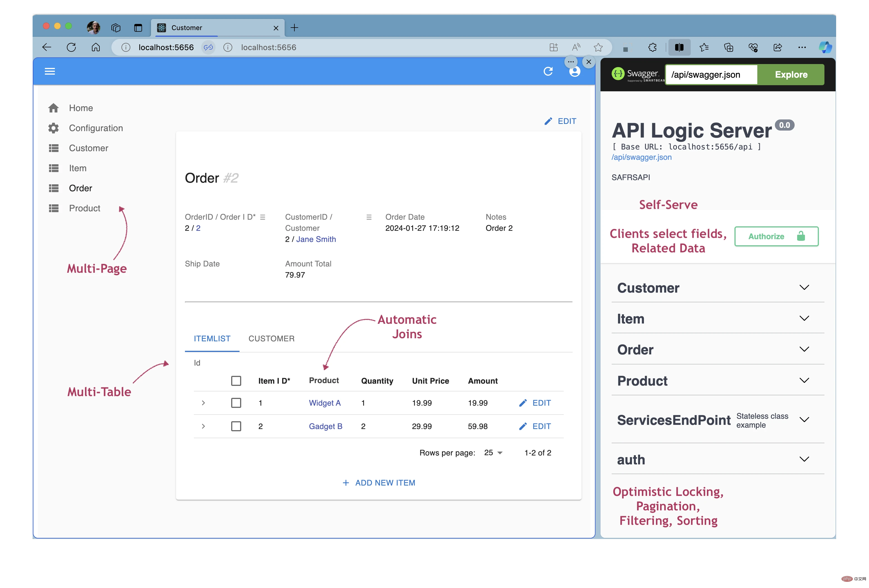Click the CustomerID field menu icon

369,217
